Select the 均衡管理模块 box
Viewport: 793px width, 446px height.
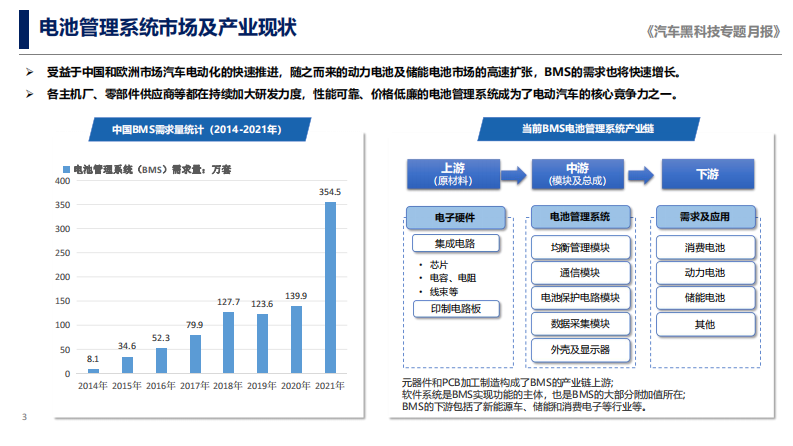tap(581, 248)
